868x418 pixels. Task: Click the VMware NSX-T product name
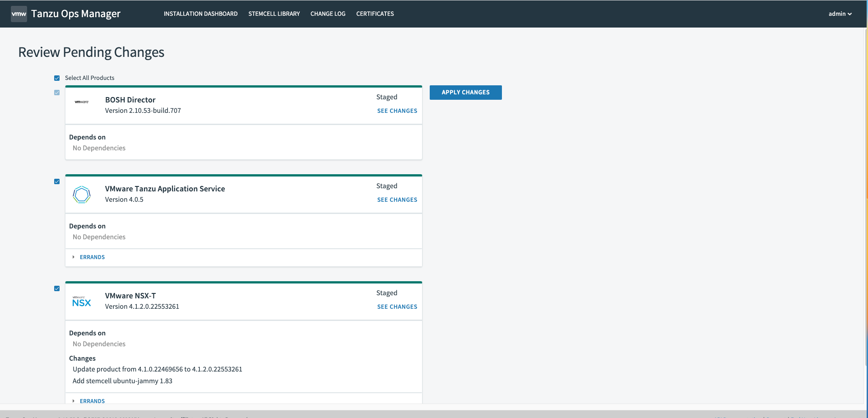click(x=130, y=296)
